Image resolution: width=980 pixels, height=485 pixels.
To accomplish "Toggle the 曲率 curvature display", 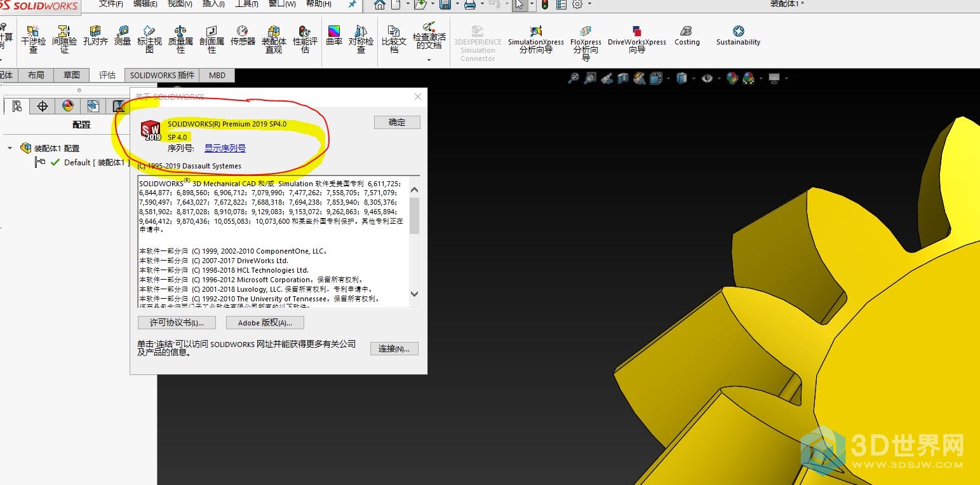I will click(x=334, y=36).
